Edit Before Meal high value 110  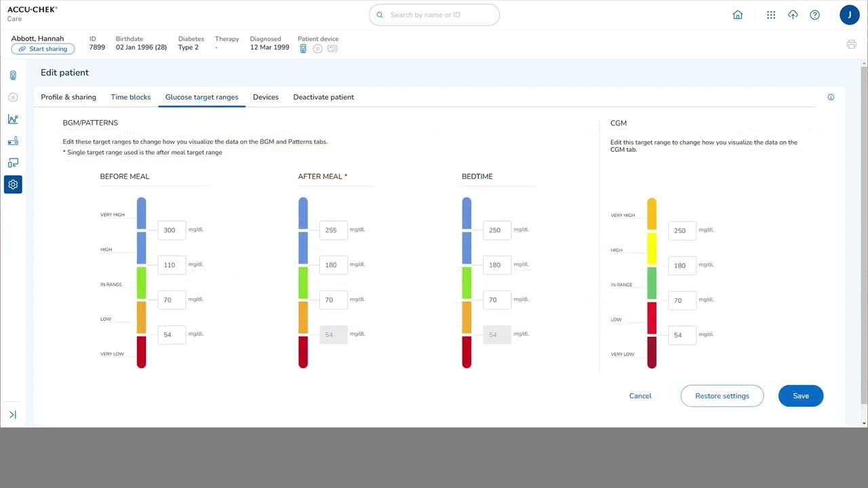tap(172, 265)
